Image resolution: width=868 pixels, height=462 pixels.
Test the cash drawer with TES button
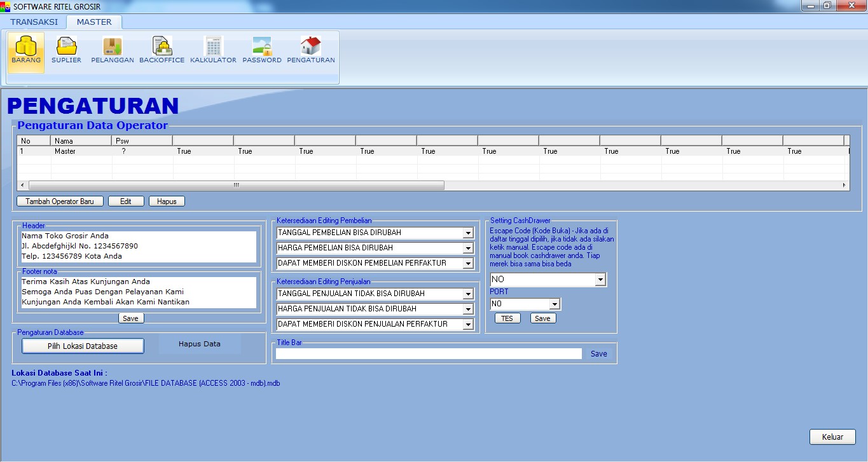point(507,318)
